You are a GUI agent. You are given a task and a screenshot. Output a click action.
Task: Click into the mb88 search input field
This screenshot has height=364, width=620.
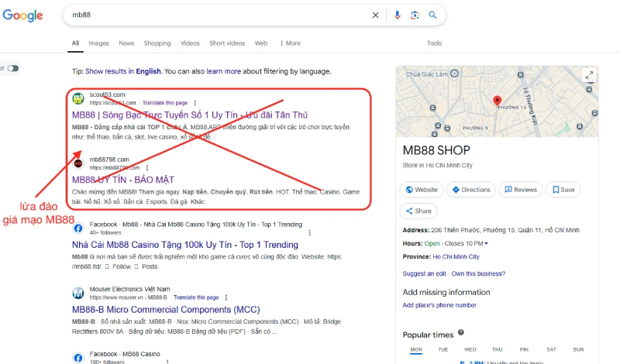click(218, 15)
